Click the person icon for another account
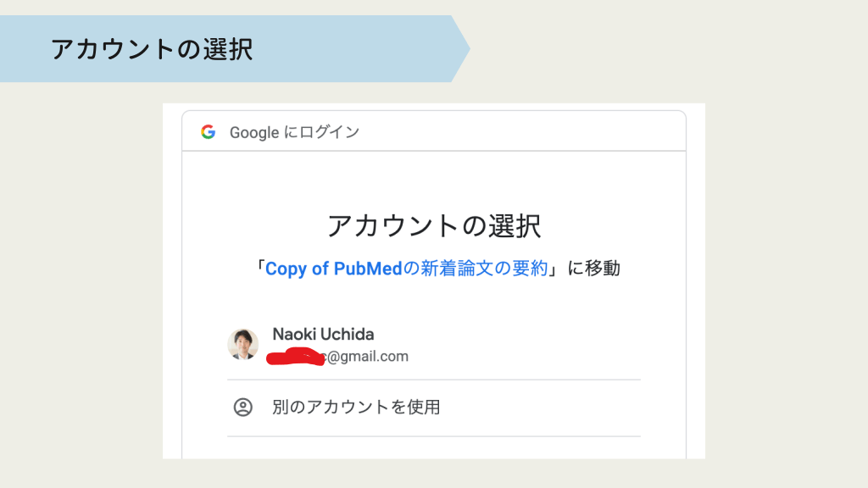 [x=243, y=408]
